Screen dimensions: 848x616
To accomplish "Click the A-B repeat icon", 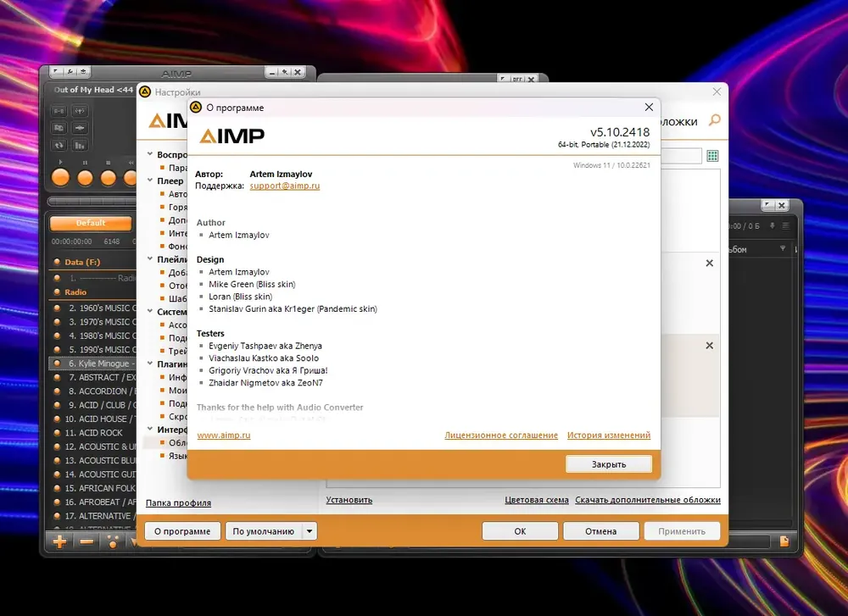I will click(59, 111).
